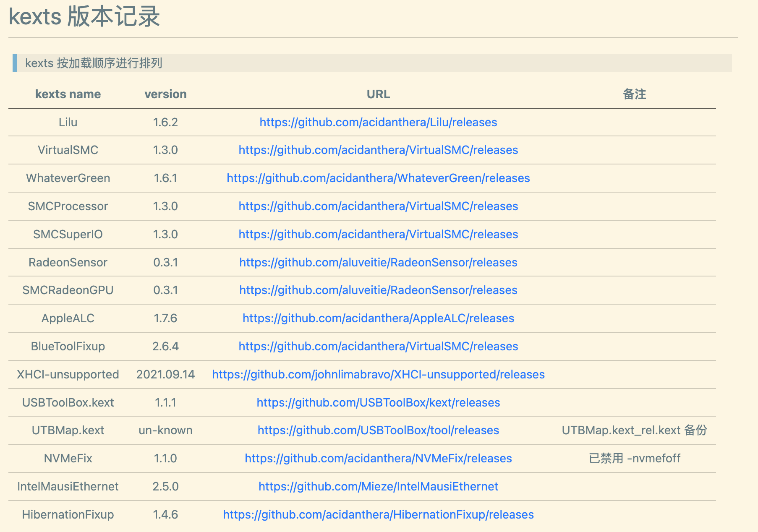Click the 'USBToolBox.kext' name cell
The image size is (758, 532).
[x=68, y=402]
